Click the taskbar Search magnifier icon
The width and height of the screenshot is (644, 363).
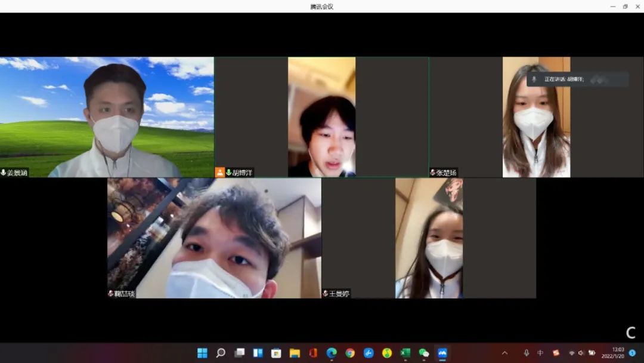point(221,353)
